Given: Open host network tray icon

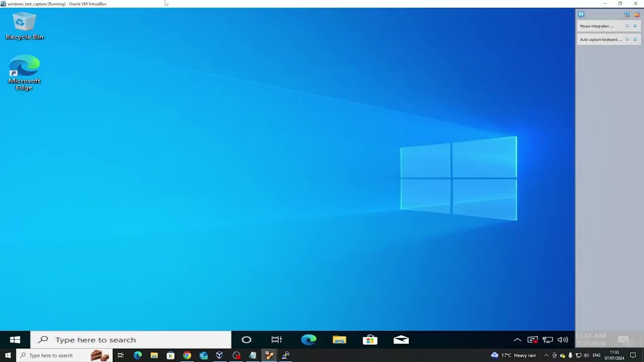Looking at the screenshot, I should point(579,355).
